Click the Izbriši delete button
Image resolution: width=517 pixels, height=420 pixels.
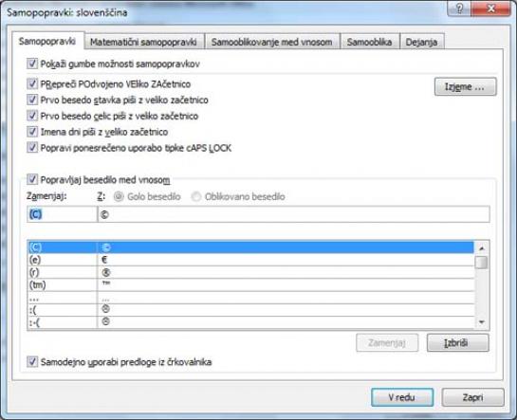click(x=457, y=343)
